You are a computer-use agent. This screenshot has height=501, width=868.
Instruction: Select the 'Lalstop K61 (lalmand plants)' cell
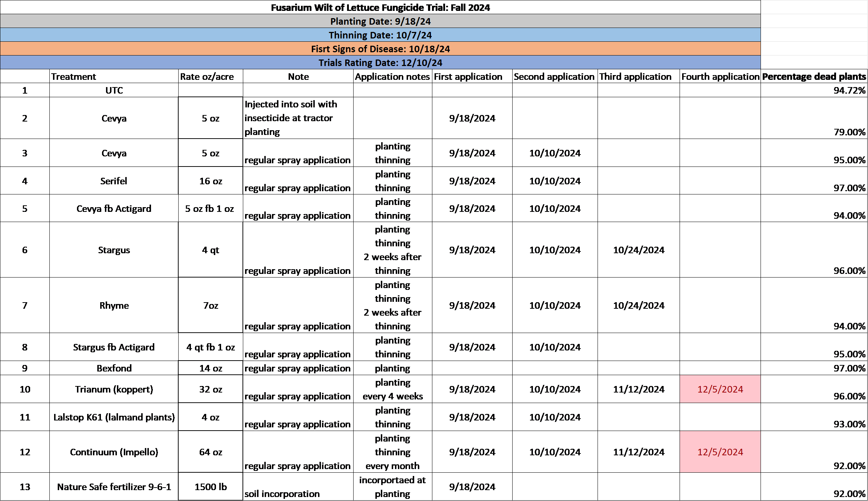point(114,417)
